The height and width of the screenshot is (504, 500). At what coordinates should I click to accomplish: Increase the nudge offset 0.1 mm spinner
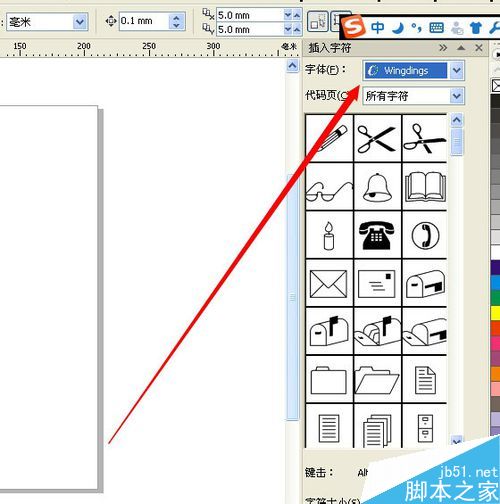[177, 17]
